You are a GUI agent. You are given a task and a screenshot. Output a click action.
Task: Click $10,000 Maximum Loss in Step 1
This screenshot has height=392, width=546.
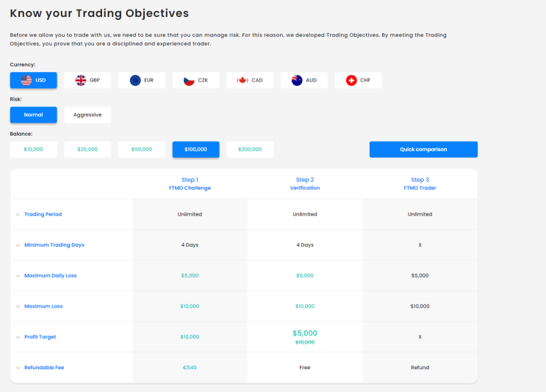[x=190, y=306]
